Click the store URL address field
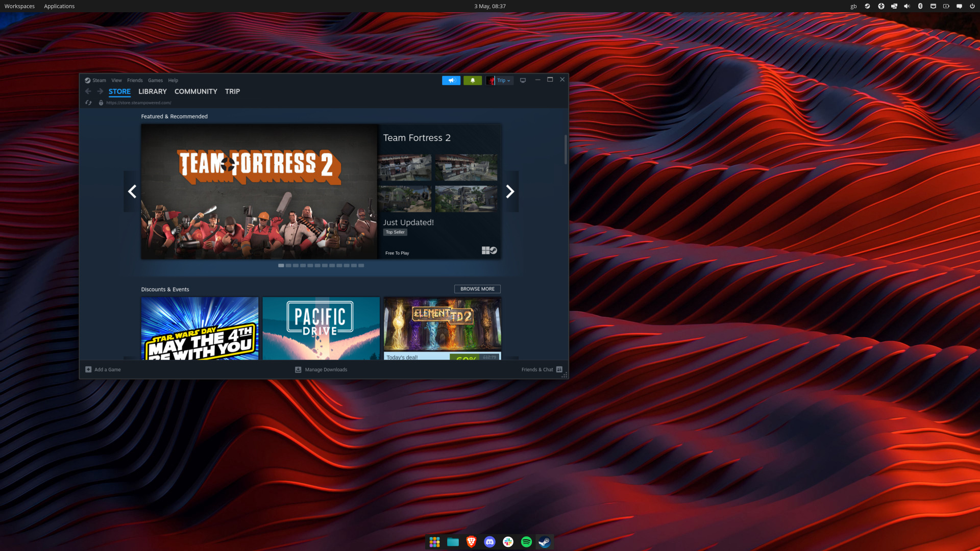 point(139,103)
